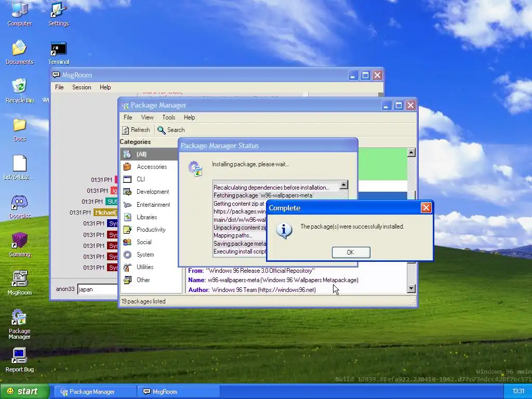Click the Search toolbar button
This screenshot has height=399, width=532.
(x=171, y=130)
